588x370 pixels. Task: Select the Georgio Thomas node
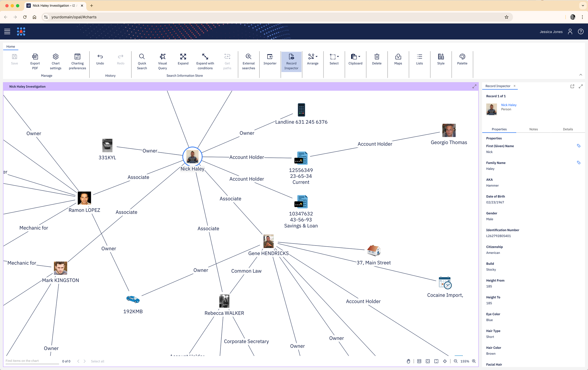pos(449,131)
